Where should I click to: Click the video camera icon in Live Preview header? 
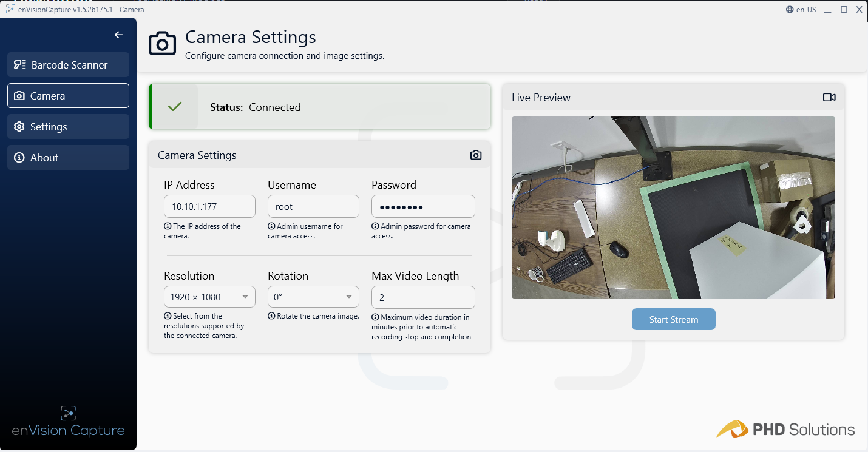click(829, 98)
